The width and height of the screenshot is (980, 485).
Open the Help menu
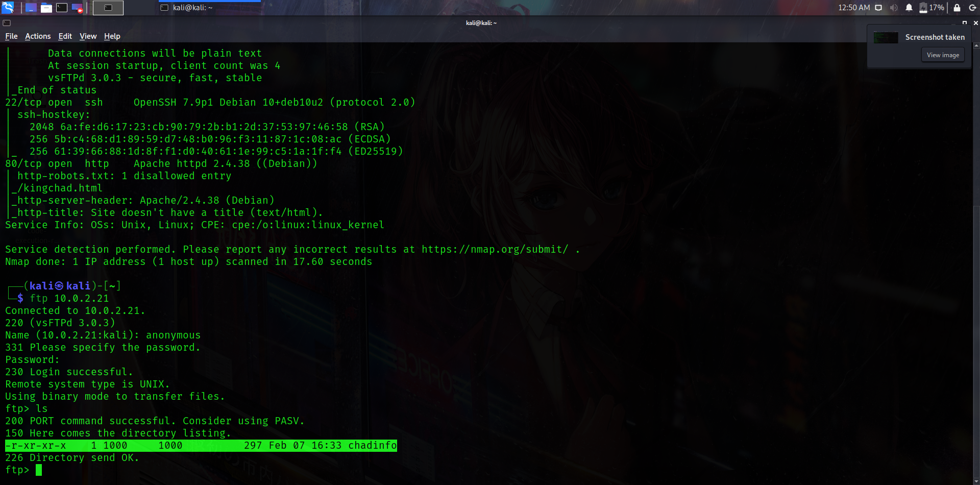[112, 36]
